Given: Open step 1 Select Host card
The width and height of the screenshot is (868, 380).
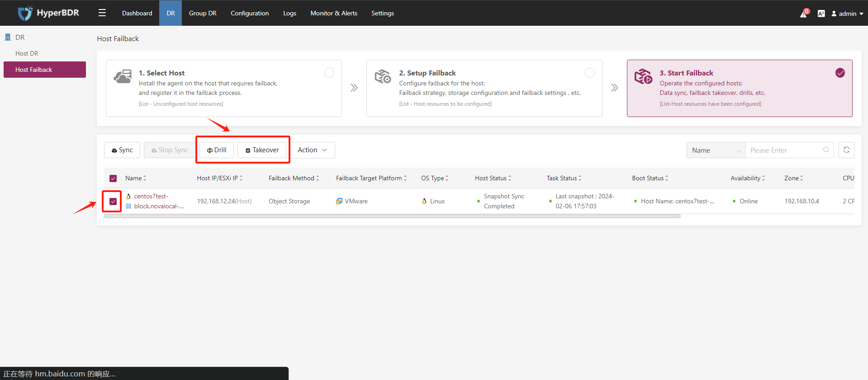Looking at the screenshot, I should click(x=224, y=88).
